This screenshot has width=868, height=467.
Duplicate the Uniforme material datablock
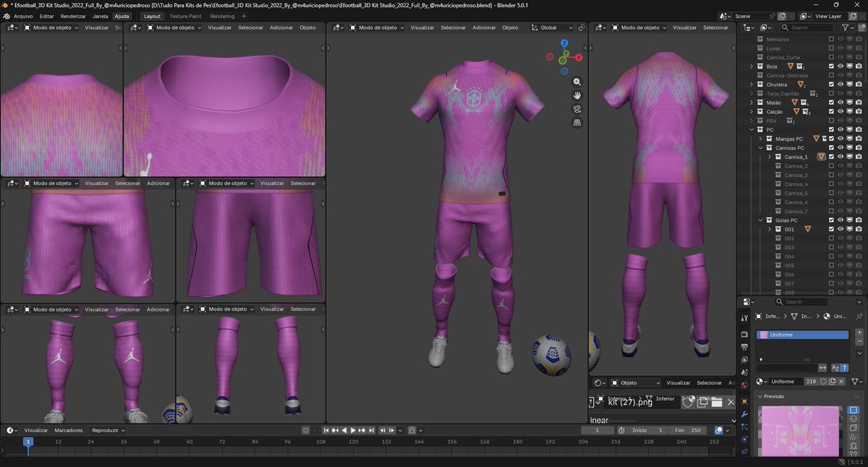coord(833,382)
